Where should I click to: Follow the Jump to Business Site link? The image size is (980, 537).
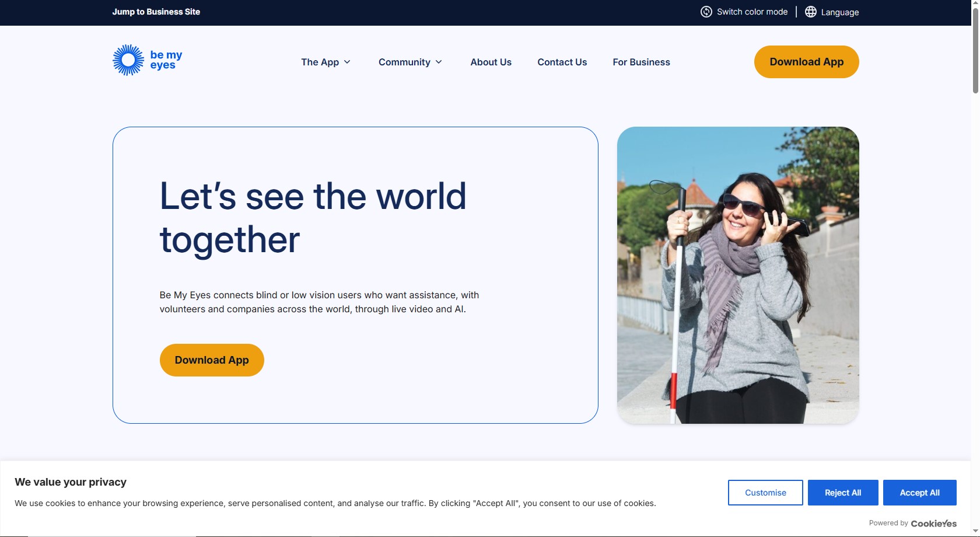click(x=156, y=12)
